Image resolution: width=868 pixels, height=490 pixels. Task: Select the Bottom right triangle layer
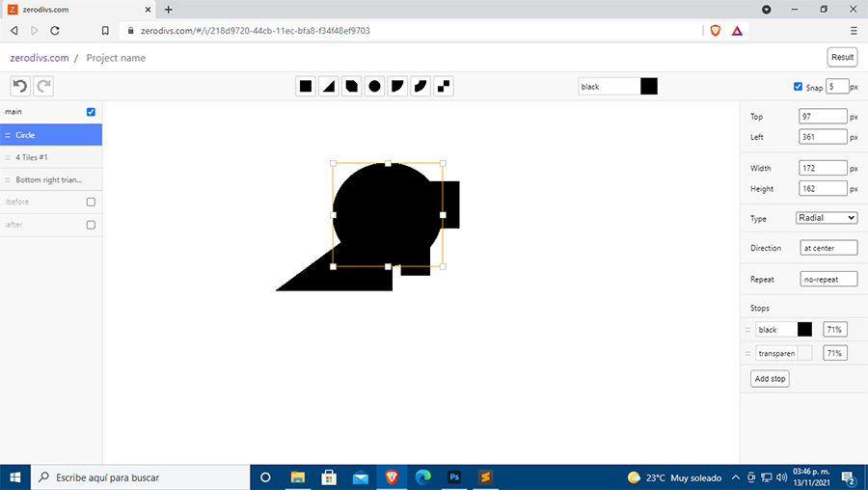(50, 179)
